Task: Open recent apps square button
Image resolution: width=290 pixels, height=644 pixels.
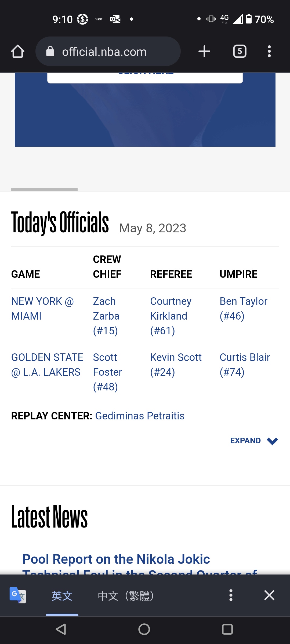Action: click(x=227, y=629)
